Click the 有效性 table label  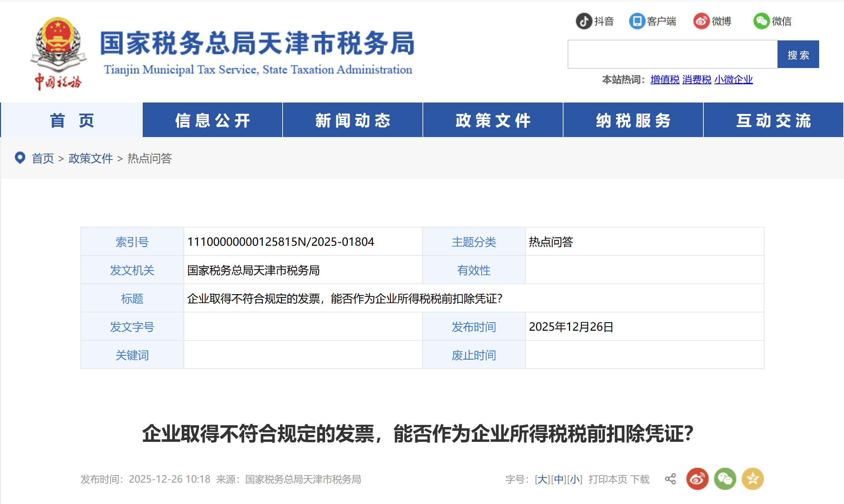[474, 270]
